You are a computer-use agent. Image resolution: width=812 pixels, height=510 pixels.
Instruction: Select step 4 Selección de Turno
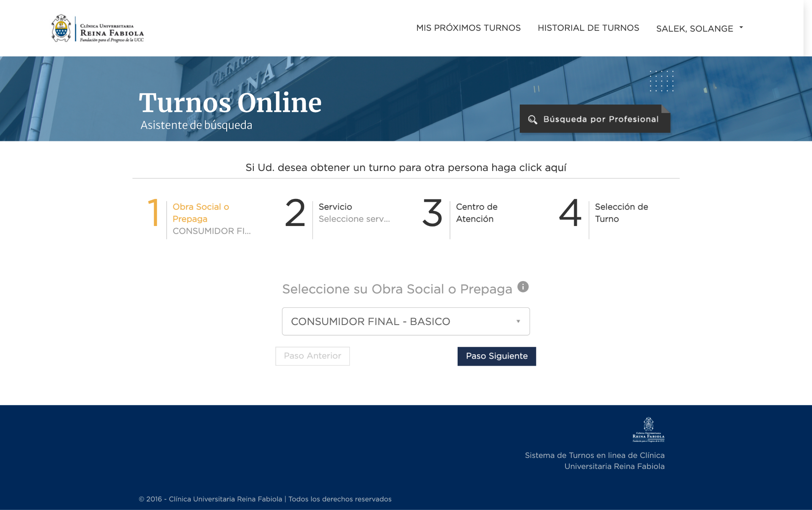point(604,218)
